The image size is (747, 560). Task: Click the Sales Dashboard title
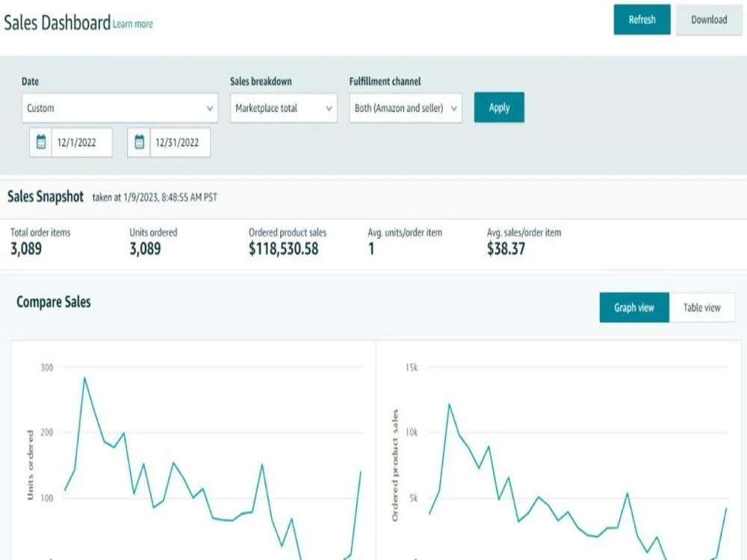point(58,23)
